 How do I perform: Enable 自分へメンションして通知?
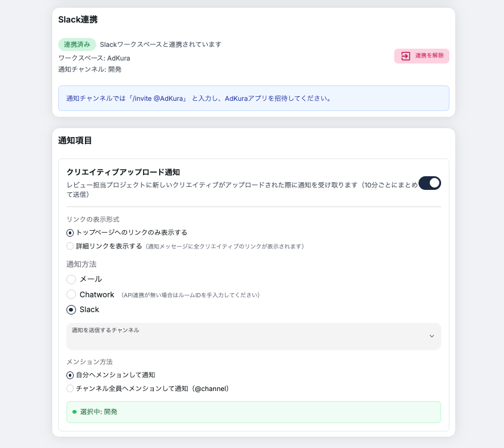point(69,374)
